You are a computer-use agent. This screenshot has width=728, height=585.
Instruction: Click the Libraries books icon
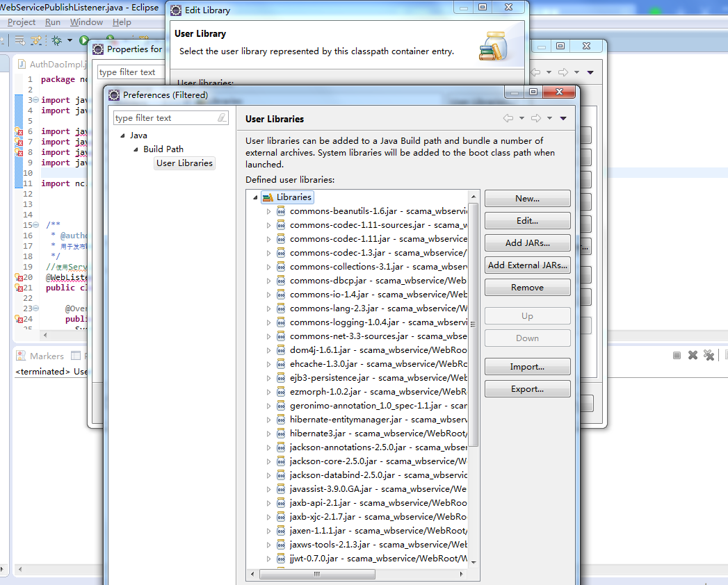tap(268, 197)
